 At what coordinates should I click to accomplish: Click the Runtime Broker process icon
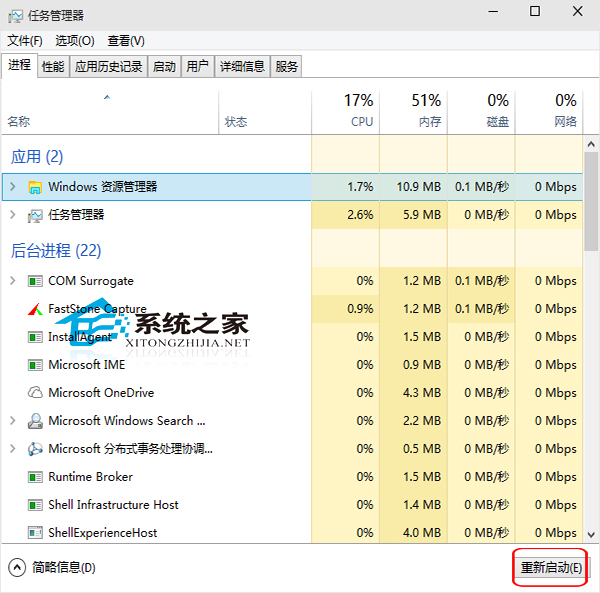35,477
